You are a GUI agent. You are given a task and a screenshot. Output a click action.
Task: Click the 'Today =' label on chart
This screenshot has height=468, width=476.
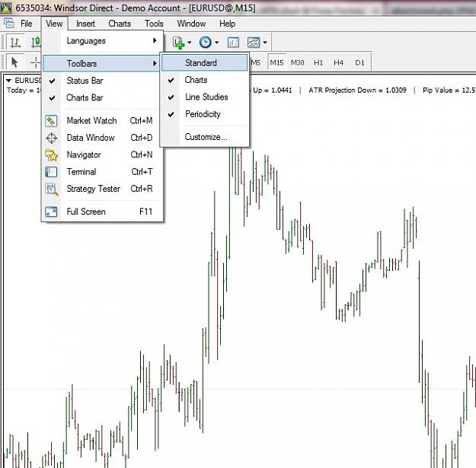[x=21, y=90]
